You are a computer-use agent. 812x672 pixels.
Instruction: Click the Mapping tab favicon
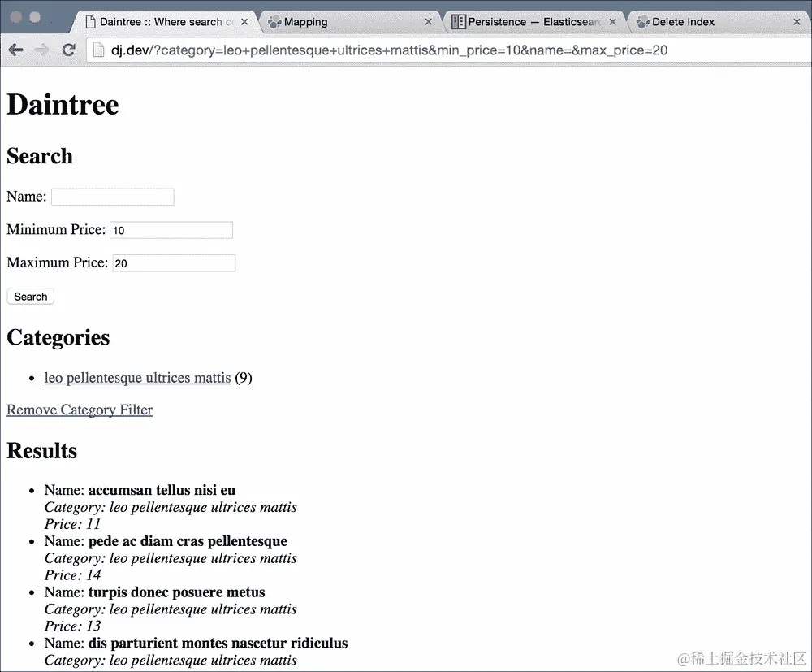click(x=274, y=22)
